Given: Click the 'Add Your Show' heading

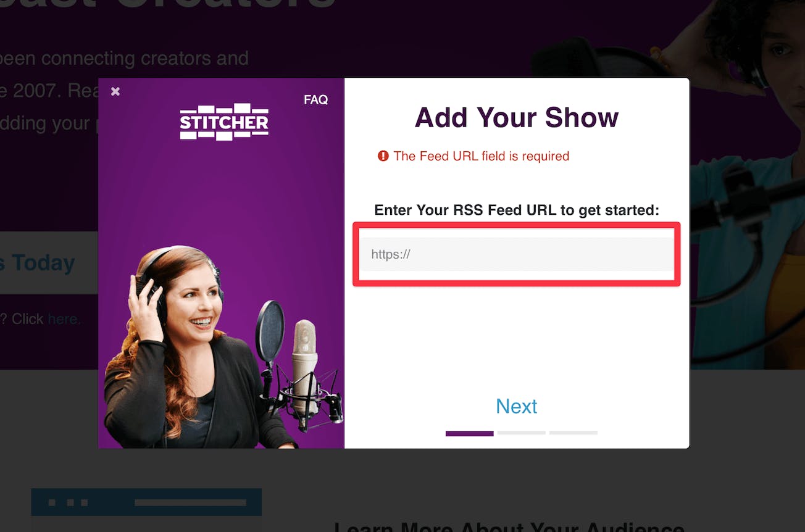Looking at the screenshot, I should (516, 117).
